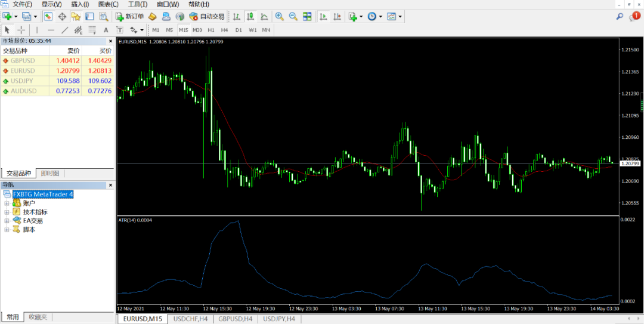Select the GBPUSD row in Market Watch

click(x=57, y=61)
